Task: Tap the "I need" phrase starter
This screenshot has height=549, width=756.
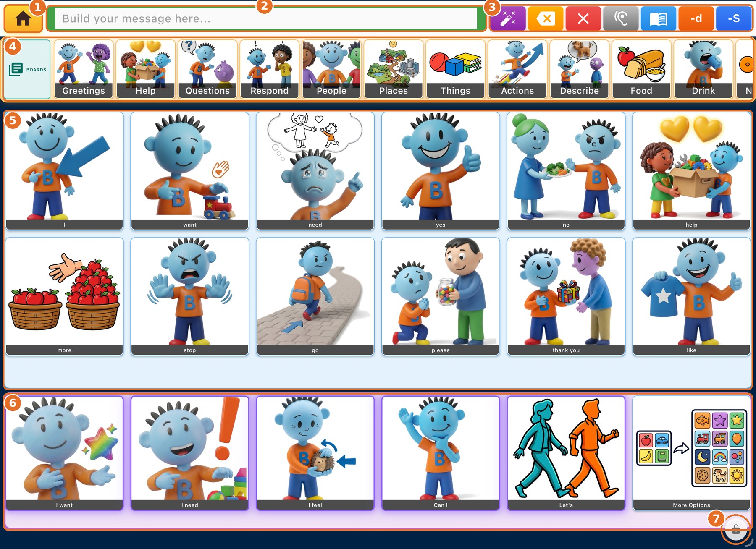Action: [190, 453]
